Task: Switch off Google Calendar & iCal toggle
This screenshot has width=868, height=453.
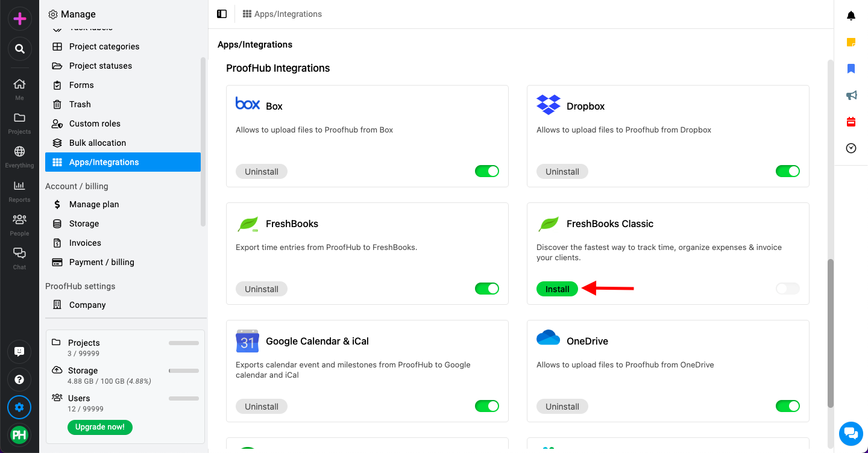Action: [487, 406]
